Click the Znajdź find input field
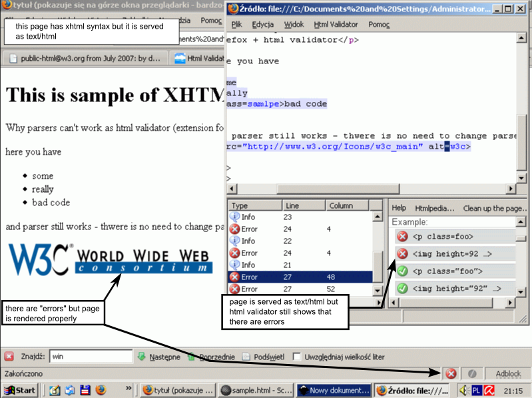The width and height of the screenshot is (532, 398). [x=91, y=356]
